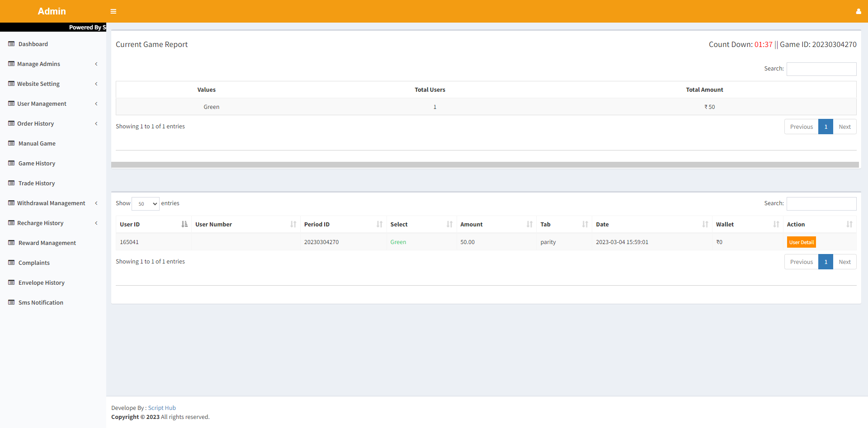The width and height of the screenshot is (868, 428).
Task: Open Game History from sidebar
Action: click(x=37, y=163)
